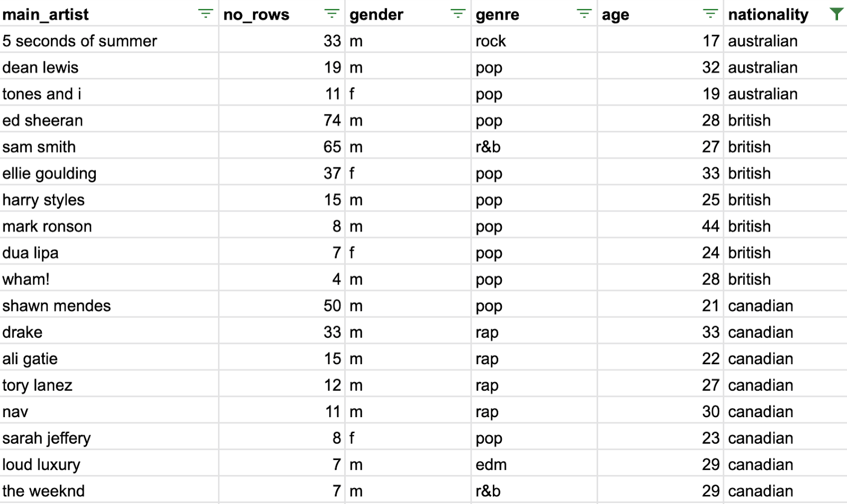Select the cell containing sarah jeffery
This screenshot has height=504, width=847.
(109, 437)
